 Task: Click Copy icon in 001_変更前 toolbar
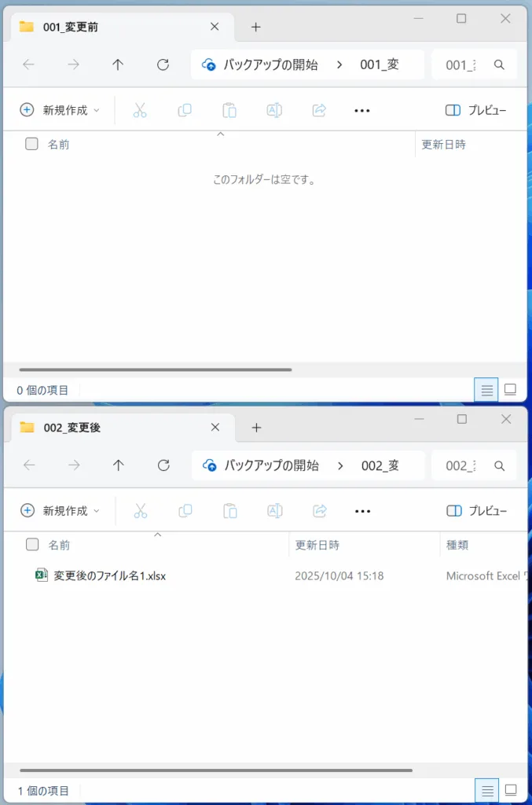coord(185,110)
